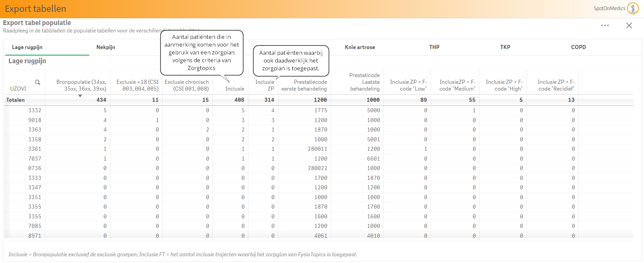The width and height of the screenshot is (644, 263).
Task: Show the COPD tab
Action: pos(578,47)
